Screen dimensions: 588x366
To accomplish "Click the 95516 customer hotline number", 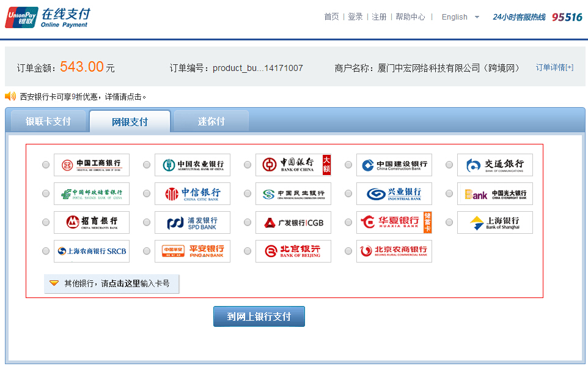I will tap(567, 17).
